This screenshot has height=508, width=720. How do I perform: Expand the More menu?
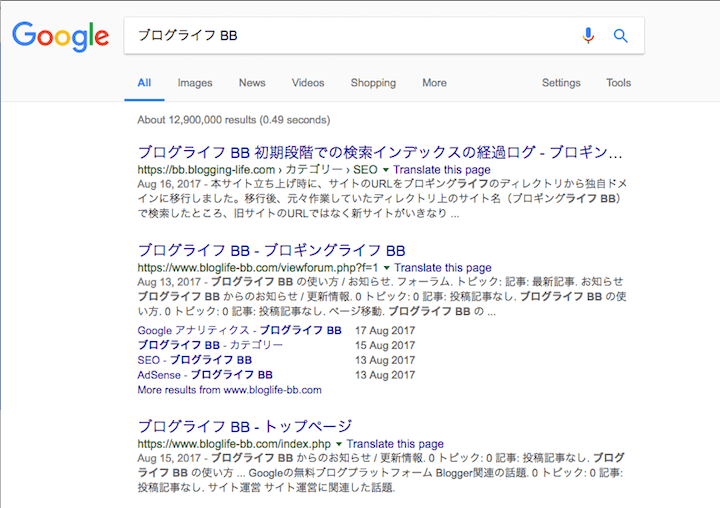pyautogui.click(x=434, y=83)
